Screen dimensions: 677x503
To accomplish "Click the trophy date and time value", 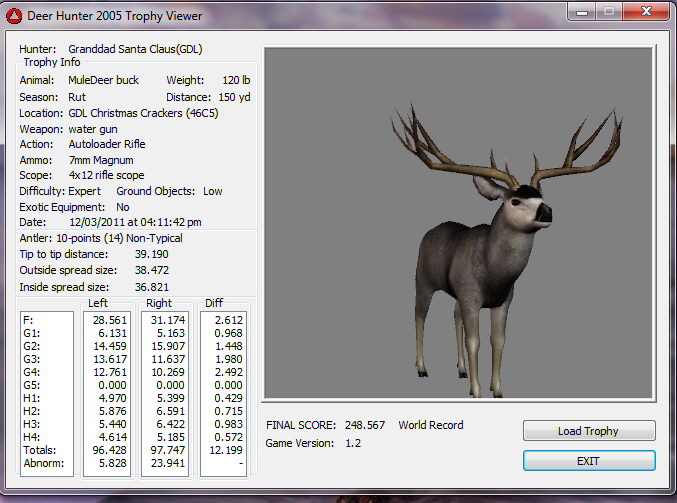I will coord(135,222).
